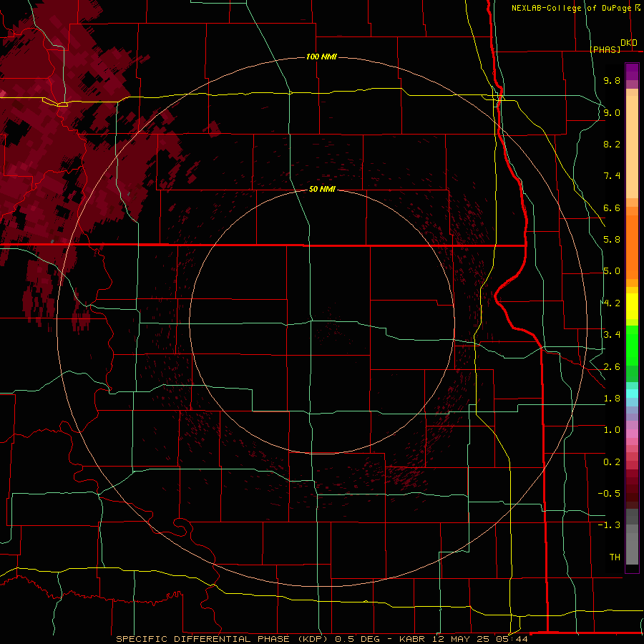The height and width of the screenshot is (644, 644).
Task: Click the 8.2 color scale value
Action: pyautogui.click(x=612, y=144)
